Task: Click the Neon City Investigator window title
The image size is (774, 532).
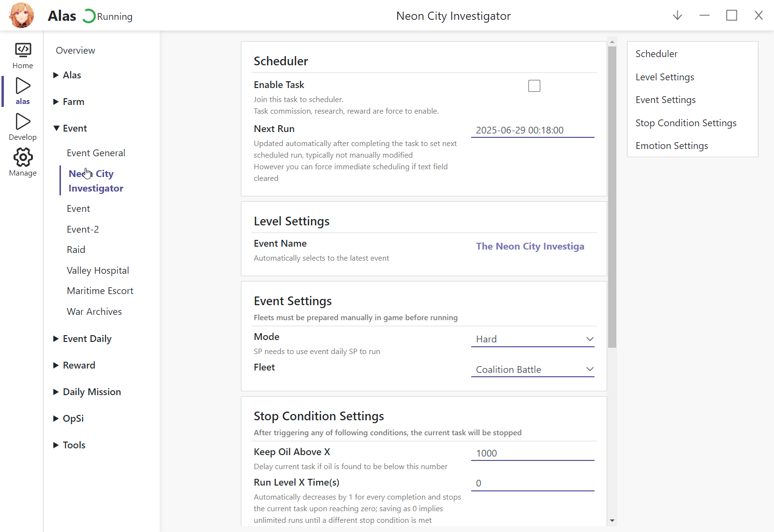Action: 453,16
